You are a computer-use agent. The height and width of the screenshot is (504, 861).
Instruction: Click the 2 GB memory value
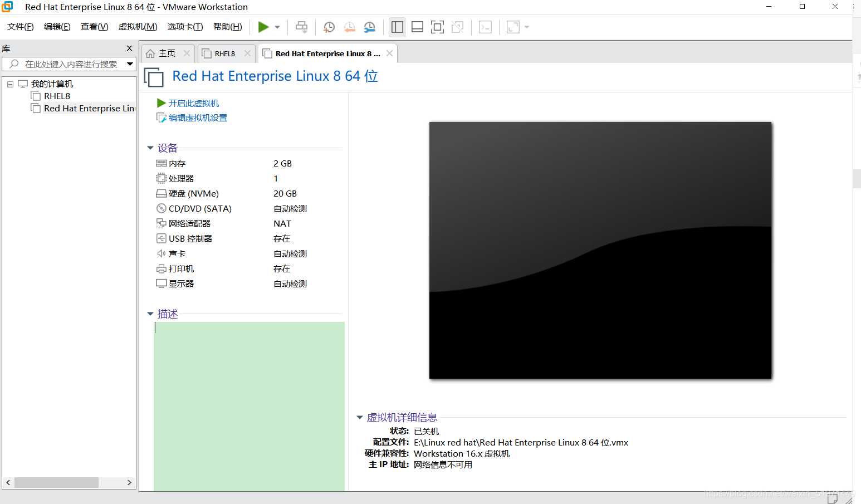click(x=283, y=163)
